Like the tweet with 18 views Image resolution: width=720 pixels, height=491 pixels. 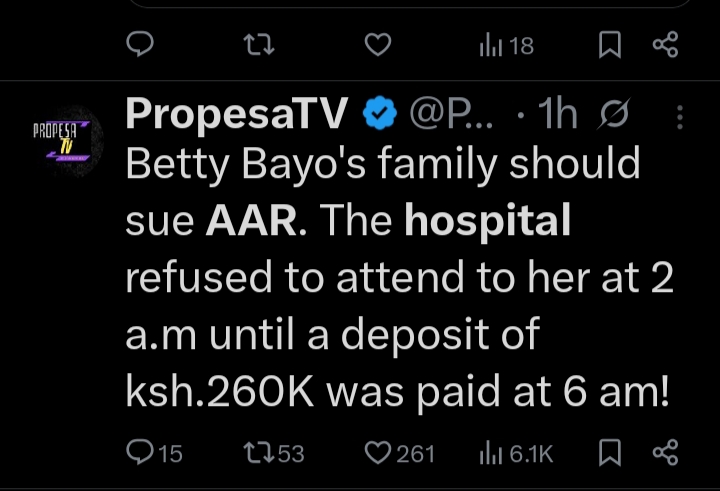[x=377, y=45]
